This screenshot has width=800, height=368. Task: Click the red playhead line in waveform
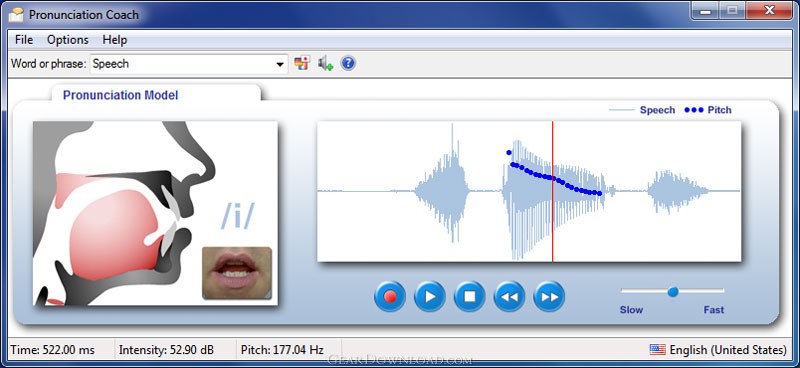[553, 191]
